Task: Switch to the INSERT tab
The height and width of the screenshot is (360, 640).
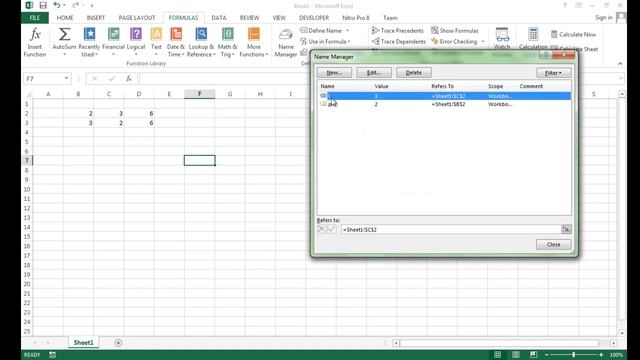Action: coord(96,18)
